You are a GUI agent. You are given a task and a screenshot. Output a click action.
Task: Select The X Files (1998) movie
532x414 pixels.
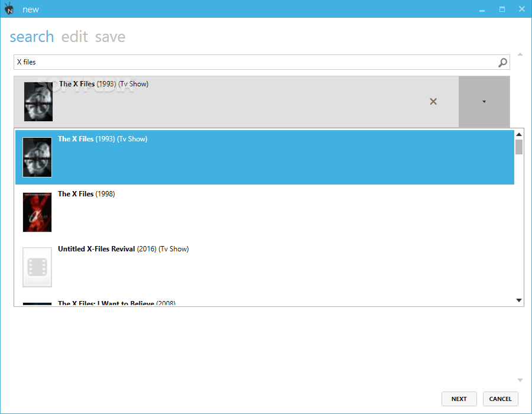point(265,212)
